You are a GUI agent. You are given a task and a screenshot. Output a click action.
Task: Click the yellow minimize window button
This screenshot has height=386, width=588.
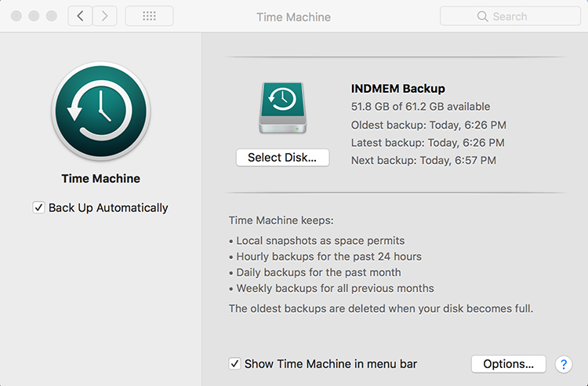[x=34, y=16]
